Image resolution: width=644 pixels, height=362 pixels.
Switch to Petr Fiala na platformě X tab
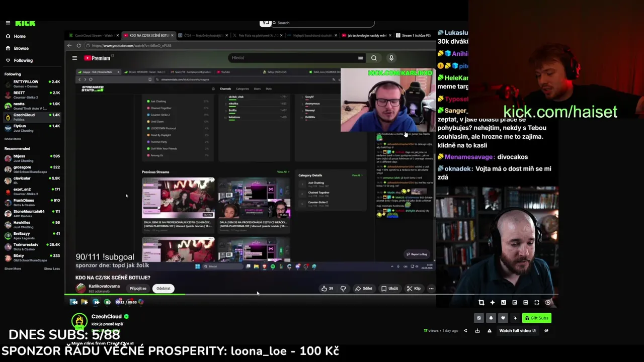point(257,35)
